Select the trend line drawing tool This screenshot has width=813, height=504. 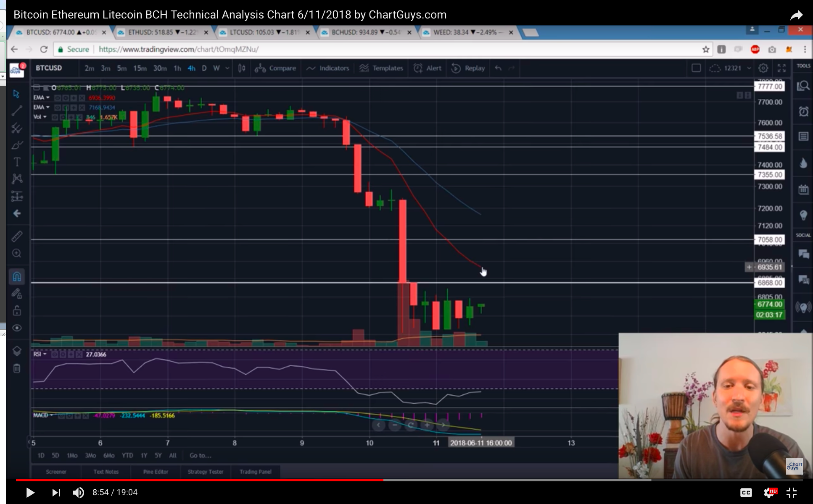click(x=17, y=110)
